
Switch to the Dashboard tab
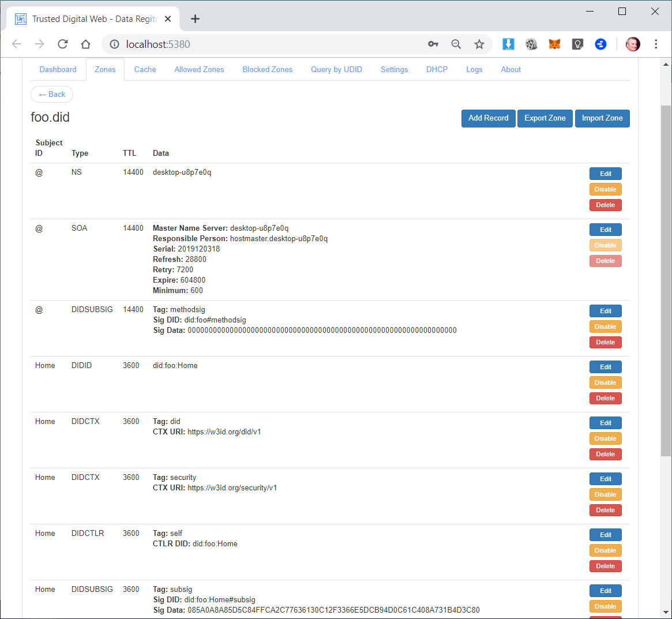point(58,70)
